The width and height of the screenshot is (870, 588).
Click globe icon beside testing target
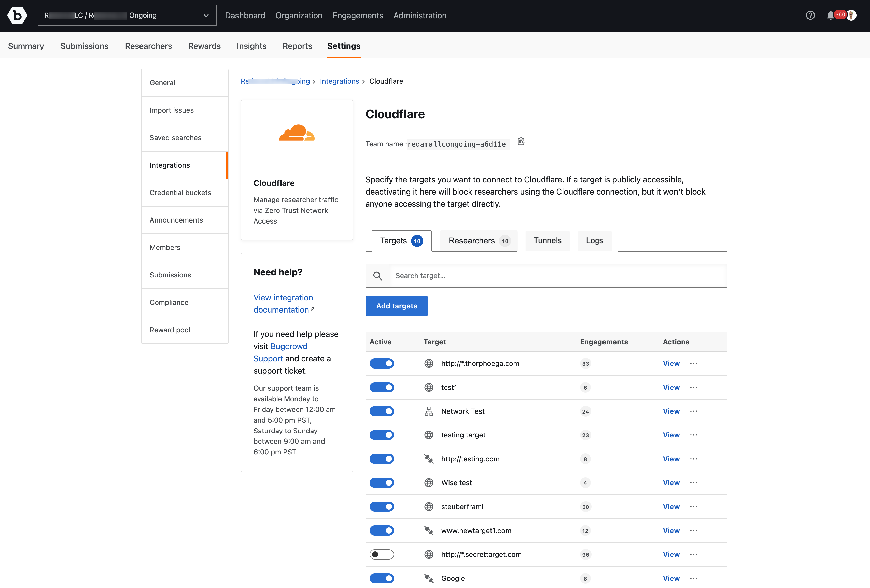[x=429, y=435]
